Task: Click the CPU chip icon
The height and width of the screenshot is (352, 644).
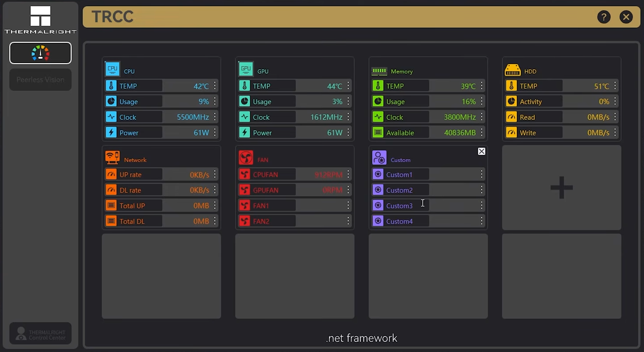Action: click(x=112, y=69)
